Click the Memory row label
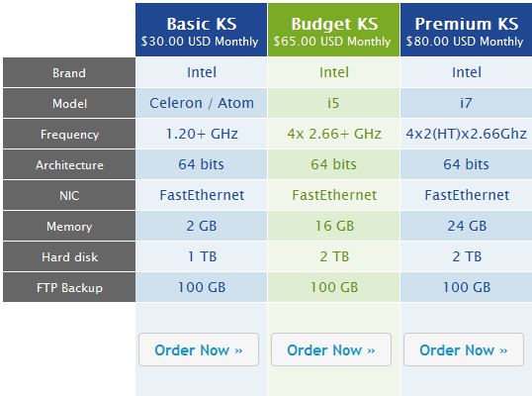This screenshot has width=532, height=396. [69, 226]
